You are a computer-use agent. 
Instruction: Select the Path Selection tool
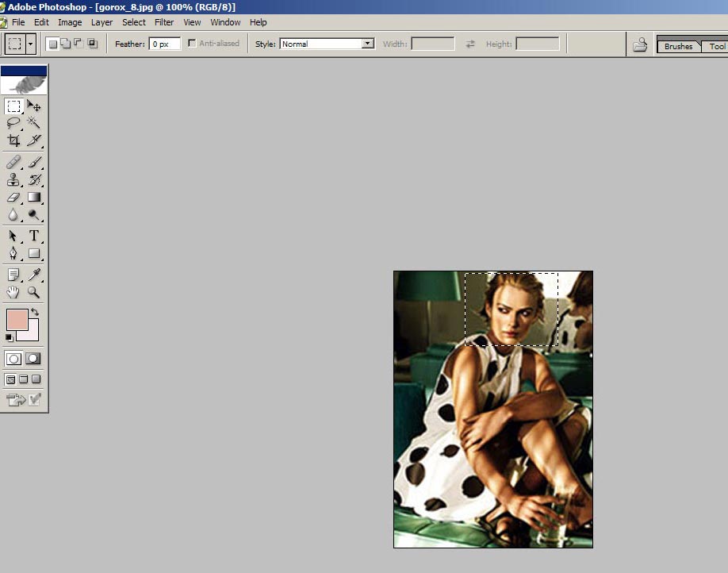point(13,236)
